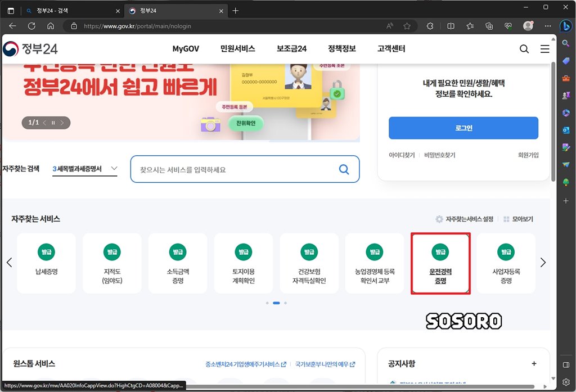Image resolution: width=576 pixels, height=392 pixels.
Task: Open the 고객센터 menu
Action: tap(391, 48)
